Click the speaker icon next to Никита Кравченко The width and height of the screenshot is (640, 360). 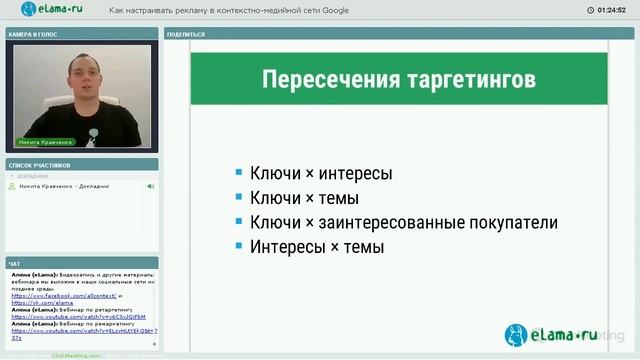(151, 186)
